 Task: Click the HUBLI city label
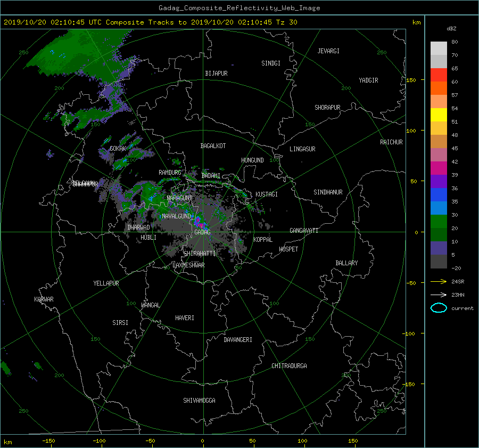click(148, 238)
